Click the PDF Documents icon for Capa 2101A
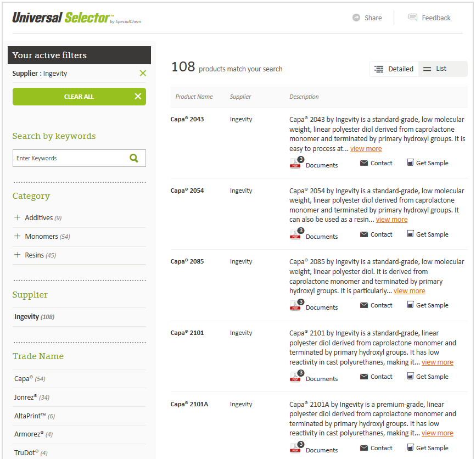Viewport: 476px width, 459px height. pyautogui.click(x=296, y=448)
